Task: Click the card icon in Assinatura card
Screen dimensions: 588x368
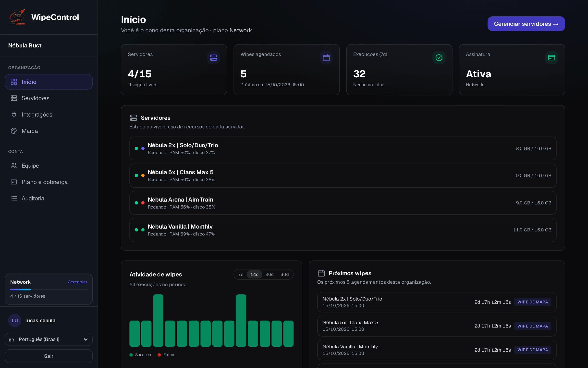Action: click(551, 58)
